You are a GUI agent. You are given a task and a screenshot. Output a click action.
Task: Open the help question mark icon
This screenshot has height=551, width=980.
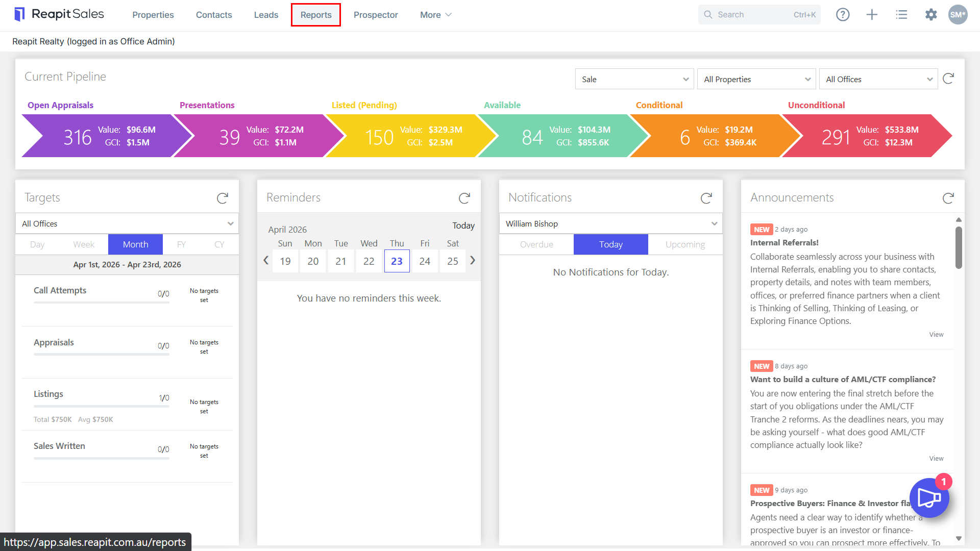point(843,15)
